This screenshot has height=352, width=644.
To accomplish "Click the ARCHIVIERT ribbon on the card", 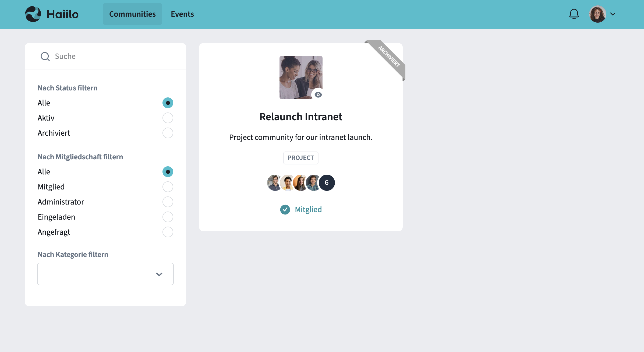I will click(x=388, y=57).
